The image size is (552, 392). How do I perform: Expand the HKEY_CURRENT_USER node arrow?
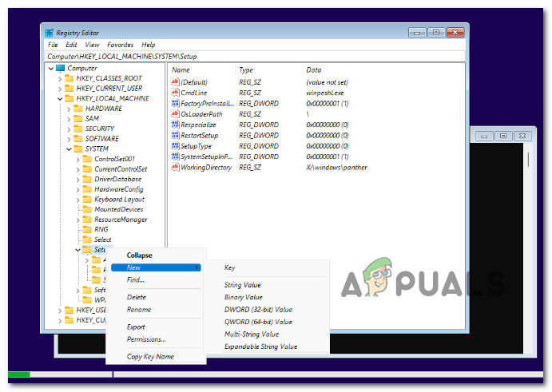60,89
